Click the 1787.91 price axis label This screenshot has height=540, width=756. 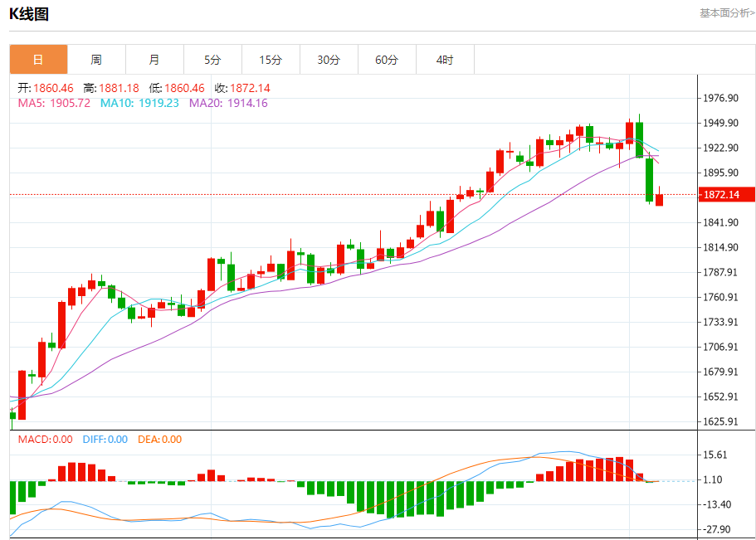click(x=721, y=272)
